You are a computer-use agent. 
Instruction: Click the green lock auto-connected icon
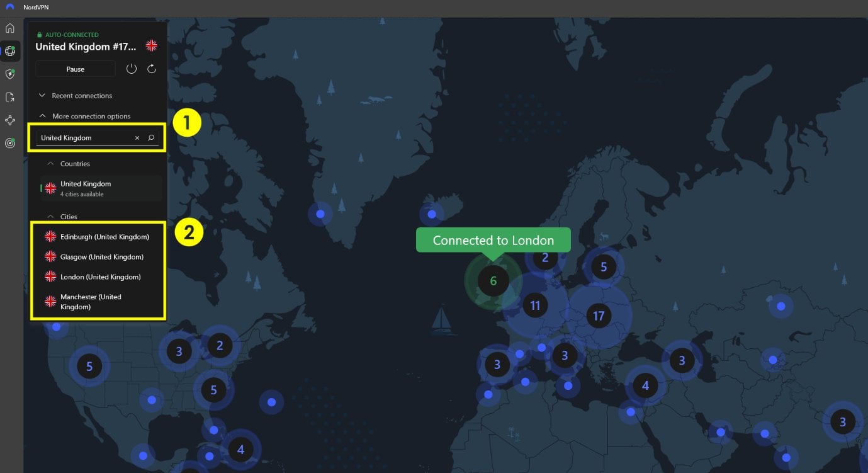[x=40, y=35]
